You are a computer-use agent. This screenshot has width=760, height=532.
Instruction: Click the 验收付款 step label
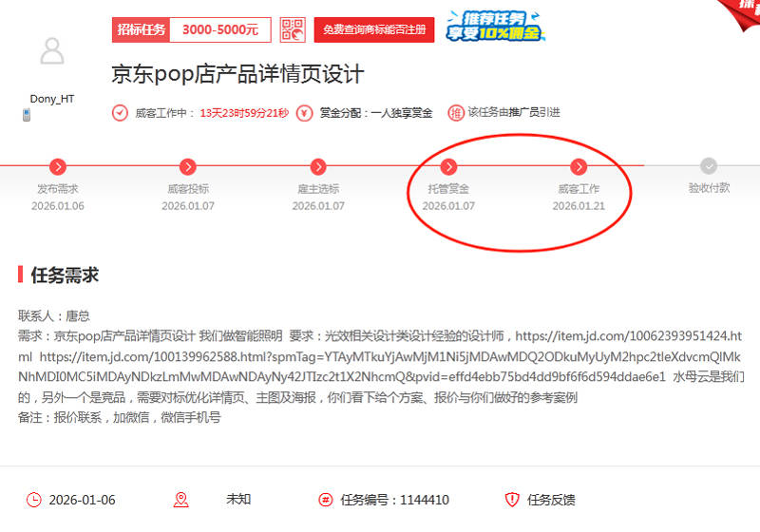[x=709, y=187]
